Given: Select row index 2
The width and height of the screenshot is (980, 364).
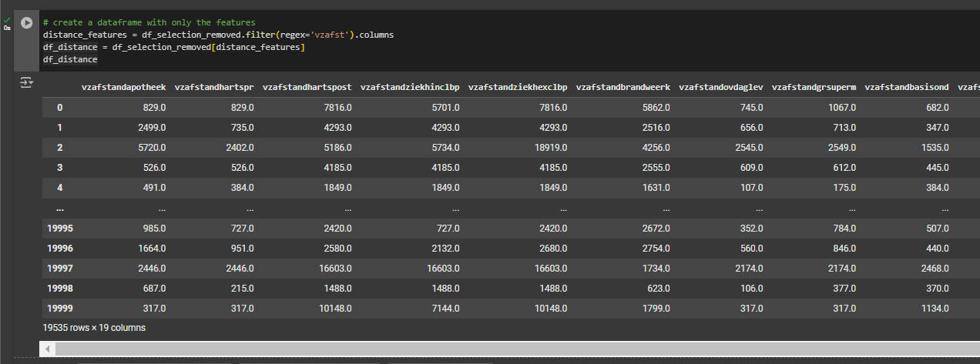Looking at the screenshot, I should tap(59, 148).
